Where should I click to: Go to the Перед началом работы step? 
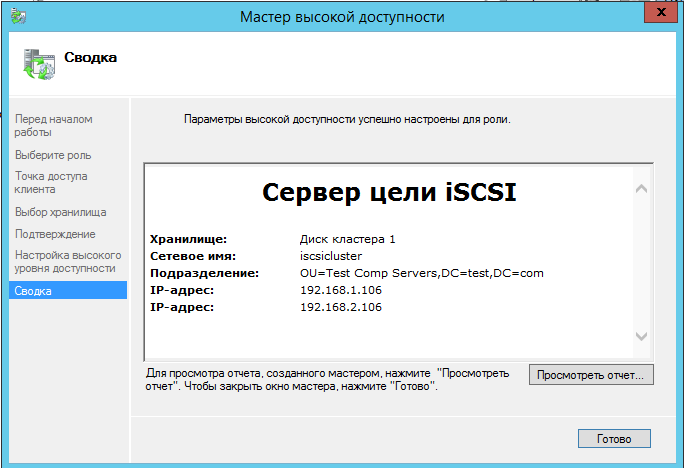[x=53, y=126]
